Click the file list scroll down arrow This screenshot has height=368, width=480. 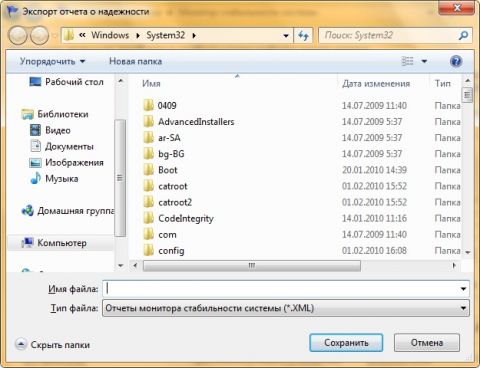coord(467,252)
